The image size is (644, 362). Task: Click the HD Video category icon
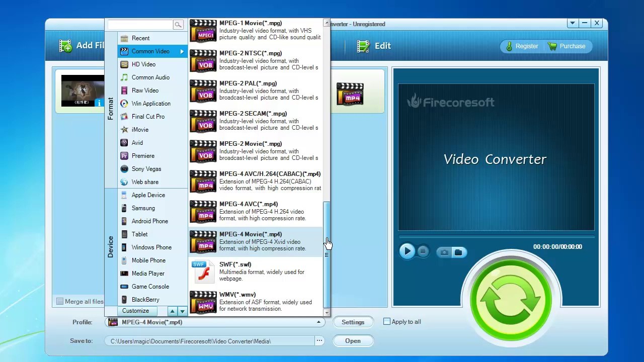click(x=124, y=64)
